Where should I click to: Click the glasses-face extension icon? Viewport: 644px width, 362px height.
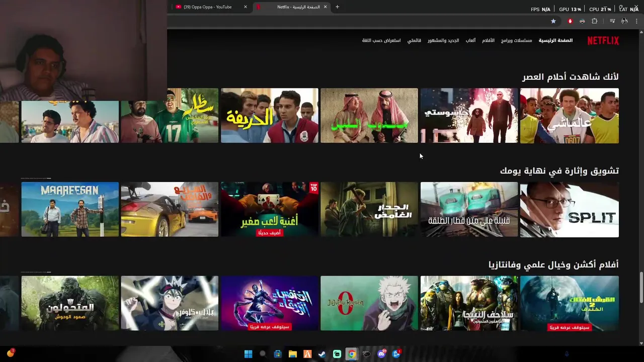click(582, 21)
